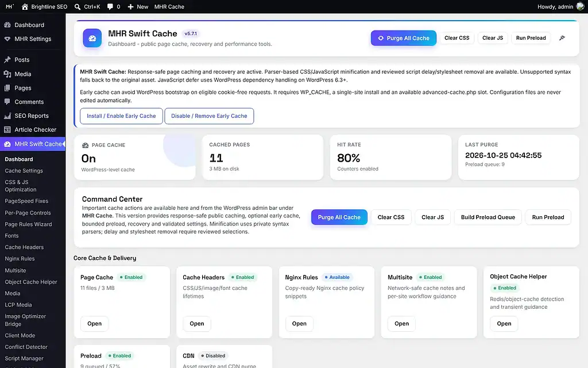Open Cache Headers submenu item
The width and height of the screenshot is (588, 368).
coord(24,247)
